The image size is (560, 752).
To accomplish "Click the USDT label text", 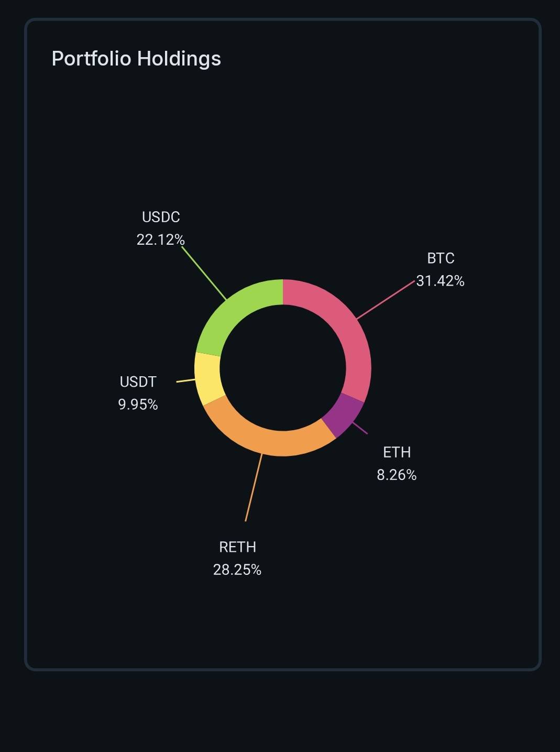I will [x=138, y=382].
